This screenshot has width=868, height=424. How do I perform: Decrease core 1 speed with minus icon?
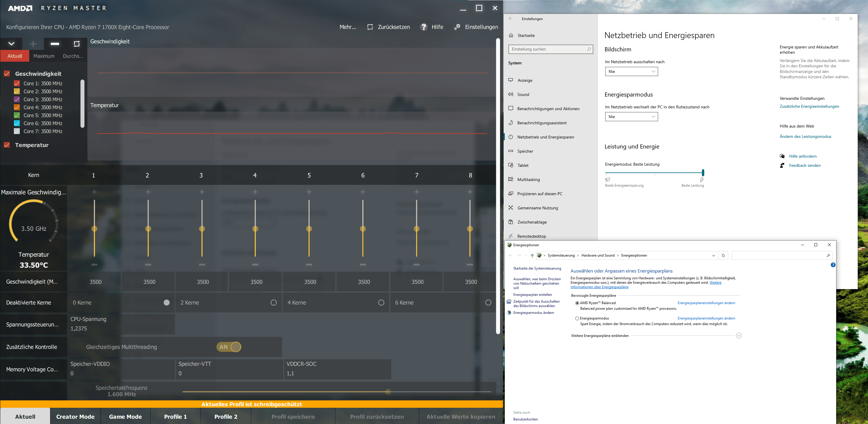click(x=94, y=265)
